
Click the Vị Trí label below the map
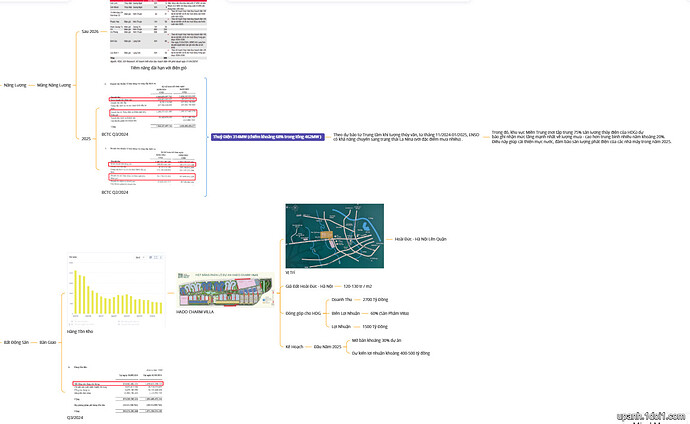tap(290, 273)
